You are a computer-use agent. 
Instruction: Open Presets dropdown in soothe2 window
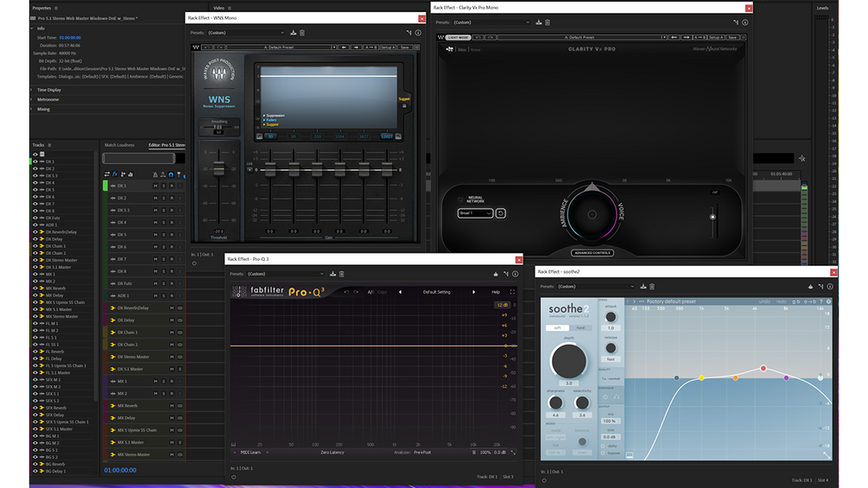click(596, 287)
